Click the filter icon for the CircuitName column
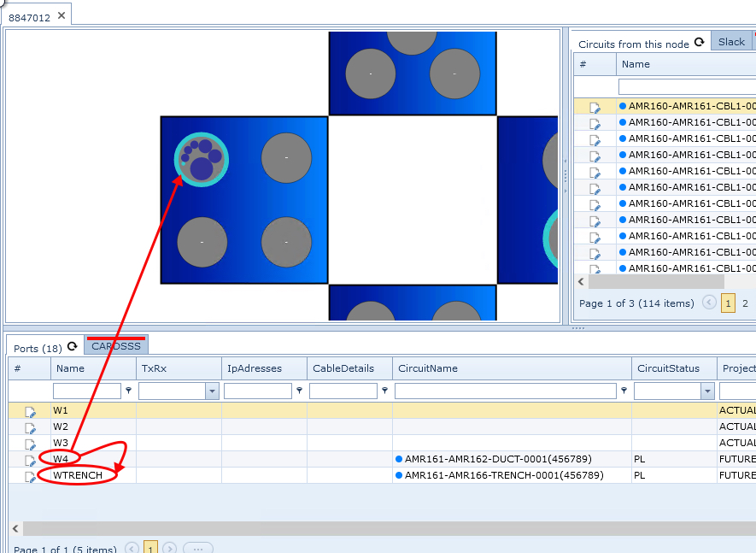This screenshot has height=553, width=756. (x=624, y=391)
